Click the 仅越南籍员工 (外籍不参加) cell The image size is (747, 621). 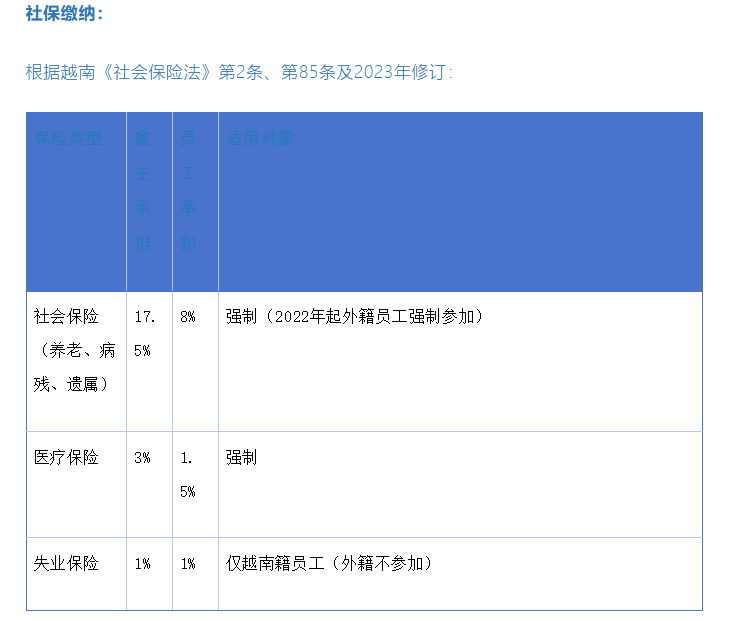click(x=329, y=563)
